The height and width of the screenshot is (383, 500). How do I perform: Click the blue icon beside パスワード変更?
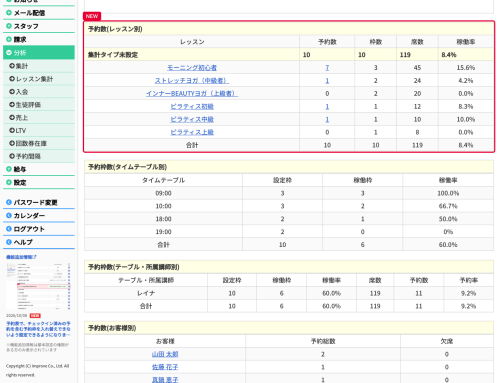pyautogui.click(x=9, y=202)
